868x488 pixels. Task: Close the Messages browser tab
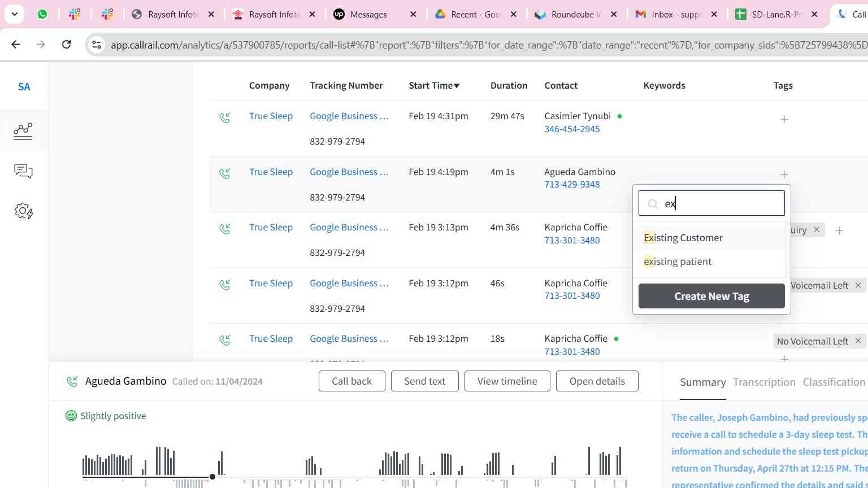[x=413, y=14]
